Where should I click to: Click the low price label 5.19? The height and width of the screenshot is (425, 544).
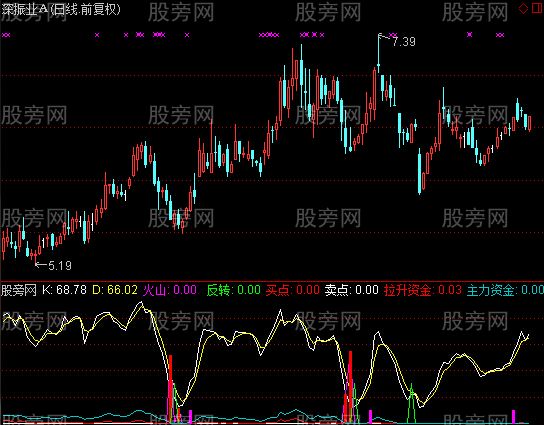coord(60,266)
